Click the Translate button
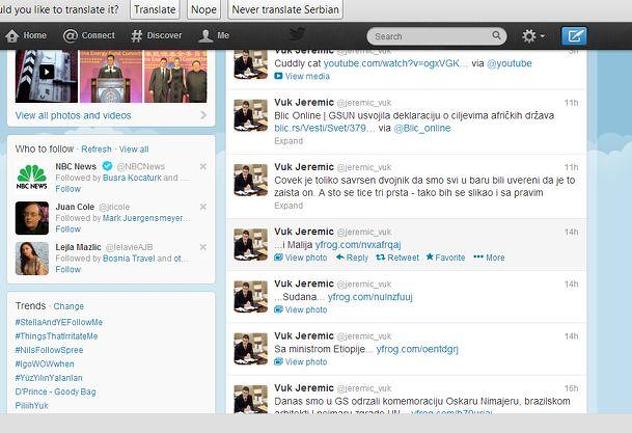The width and height of the screenshot is (632, 433). tap(155, 10)
